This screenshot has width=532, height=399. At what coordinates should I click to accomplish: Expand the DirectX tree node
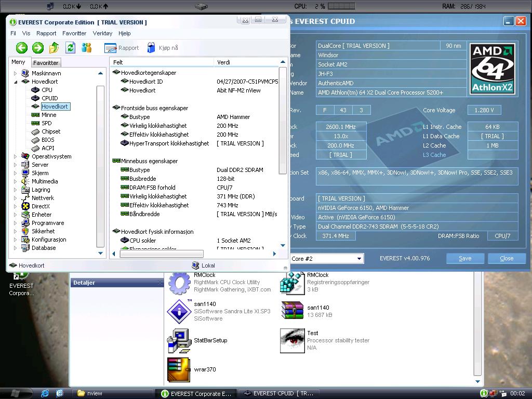tap(15, 206)
